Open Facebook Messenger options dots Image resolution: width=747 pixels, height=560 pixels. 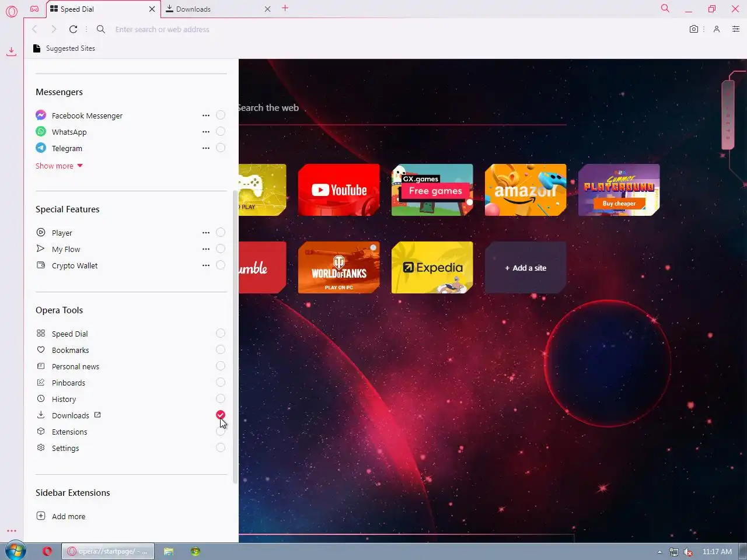[x=206, y=116]
